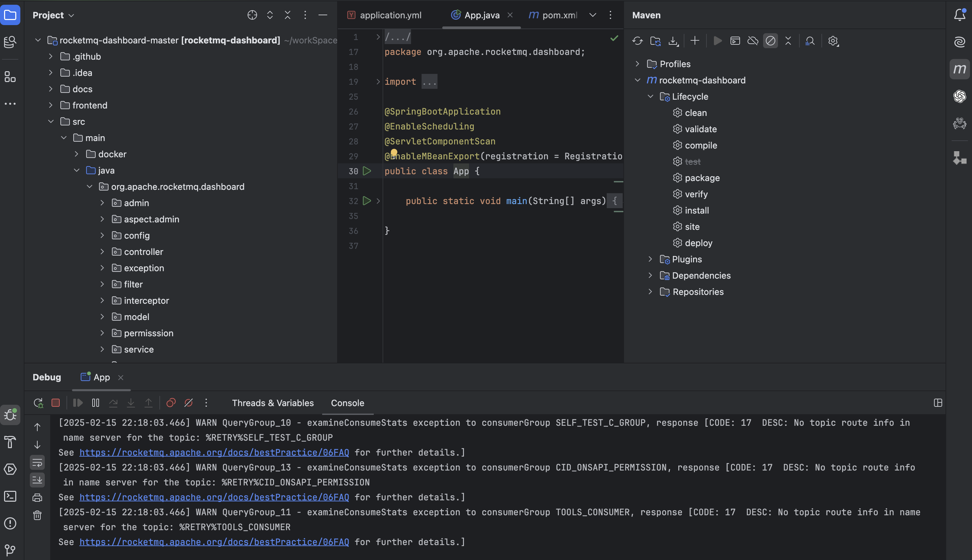The image size is (972, 560).
Task: Open the Maven tool window sidebar icon
Action: (x=960, y=69)
